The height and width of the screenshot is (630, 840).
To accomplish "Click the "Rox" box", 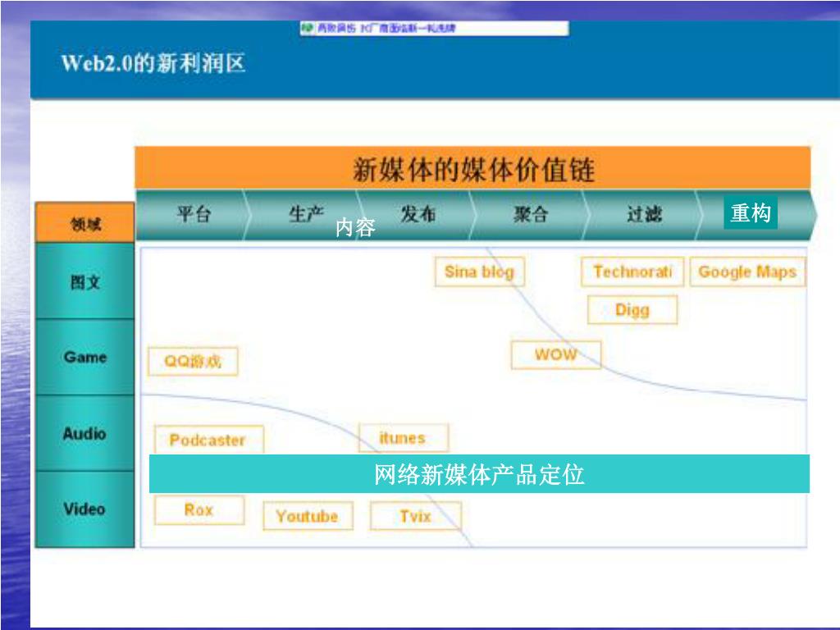I will (x=199, y=510).
